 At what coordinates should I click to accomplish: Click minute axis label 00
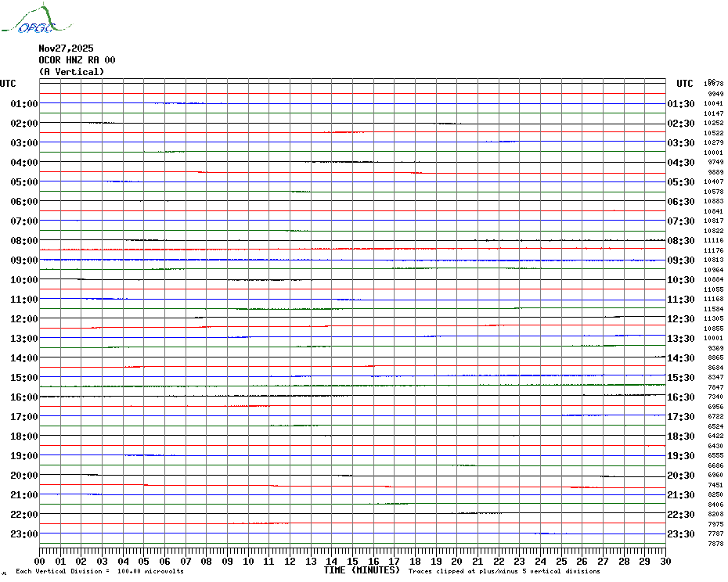pyautogui.click(x=40, y=562)
